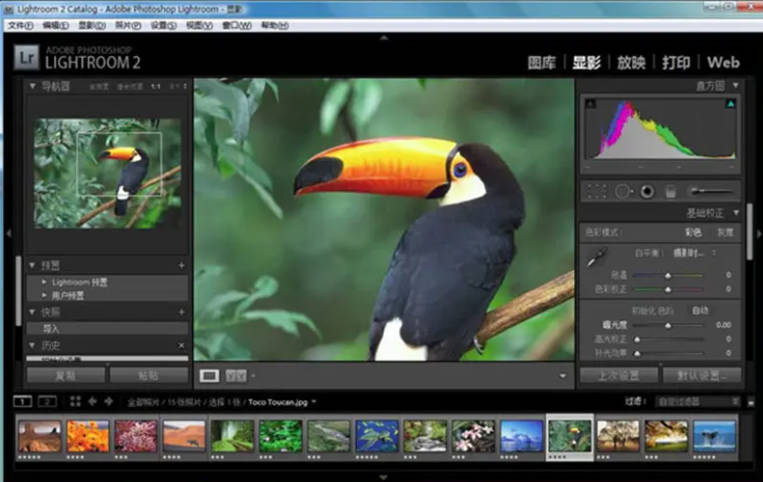This screenshot has width=763, height=482.
Task: Toggle histogram shadow clipping indicator
Action: point(588,103)
